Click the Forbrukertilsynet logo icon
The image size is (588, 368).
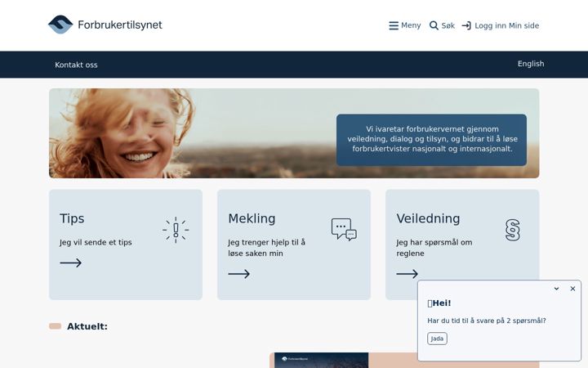pyautogui.click(x=60, y=25)
